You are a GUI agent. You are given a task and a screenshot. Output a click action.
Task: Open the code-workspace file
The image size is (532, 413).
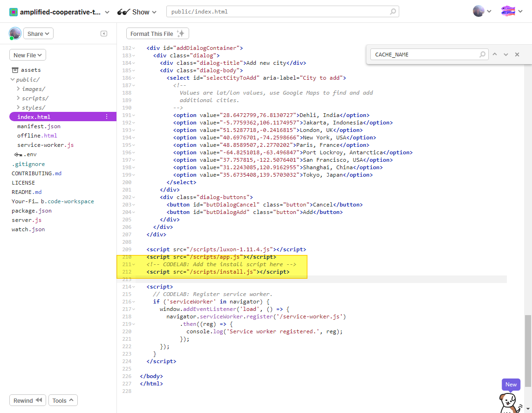coord(53,201)
